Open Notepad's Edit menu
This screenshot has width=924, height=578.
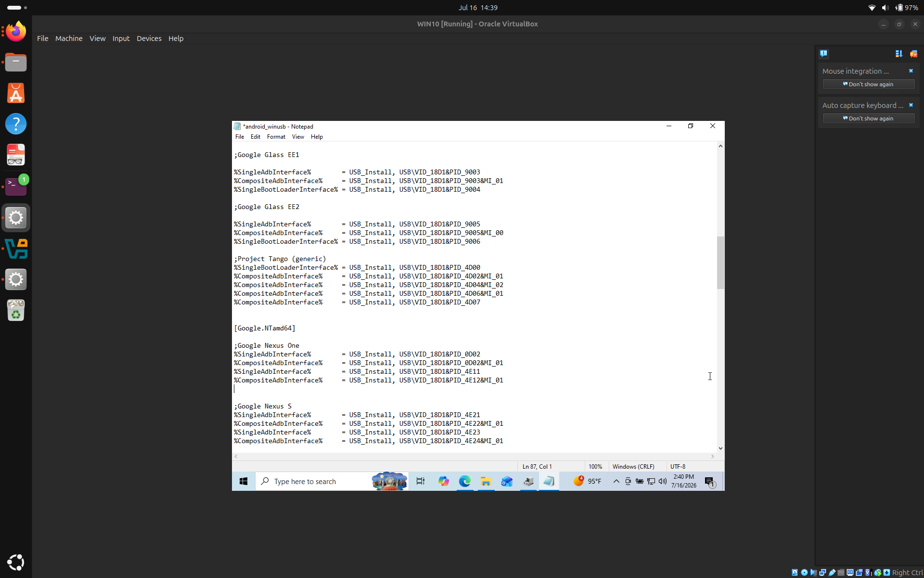[256, 137]
